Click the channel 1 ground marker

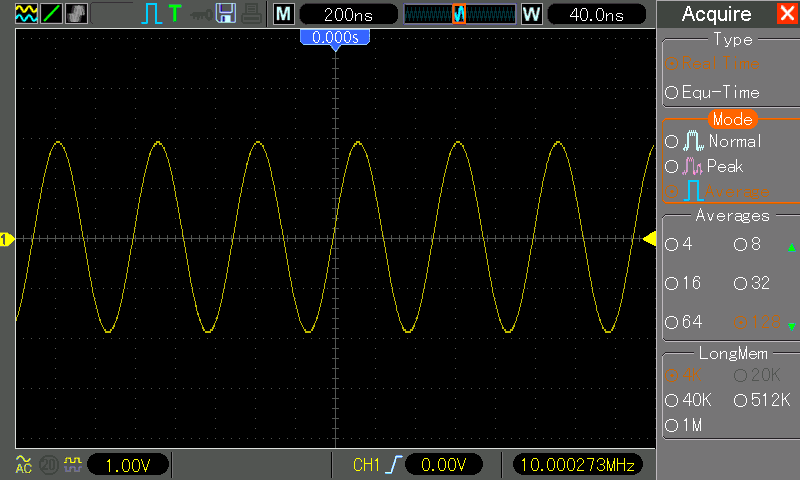(6, 239)
